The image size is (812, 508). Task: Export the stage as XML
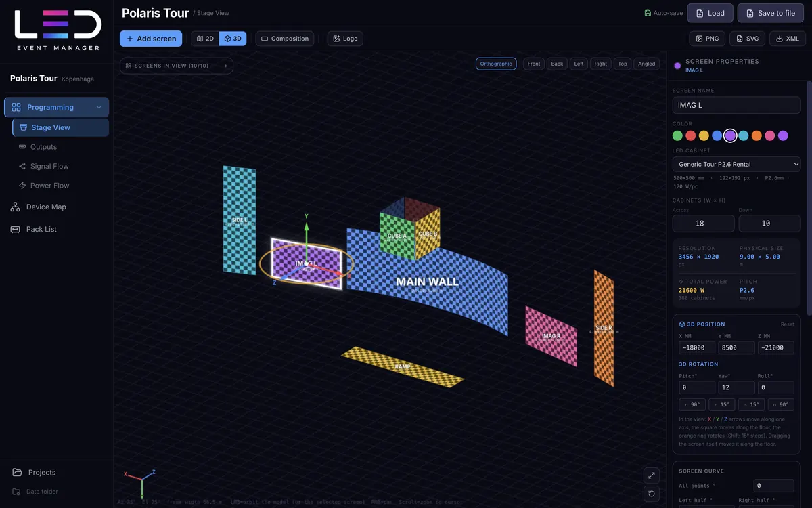point(788,39)
